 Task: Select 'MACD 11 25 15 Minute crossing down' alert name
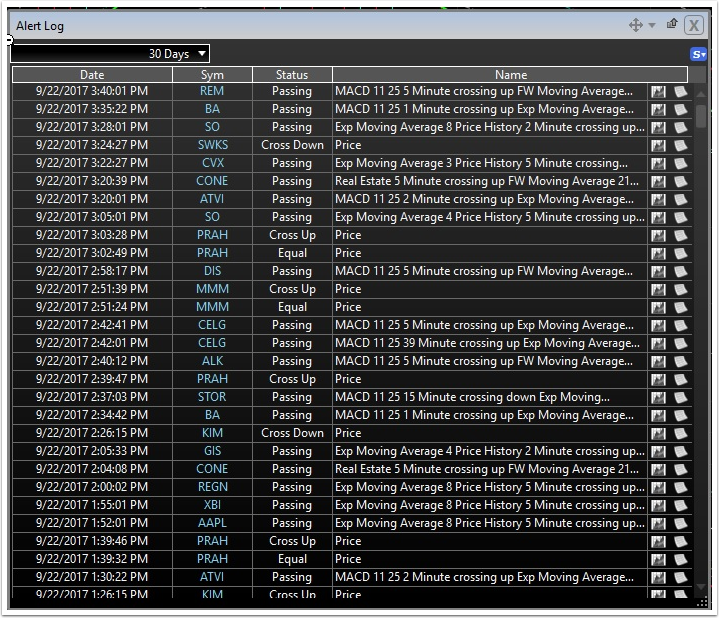point(472,397)
